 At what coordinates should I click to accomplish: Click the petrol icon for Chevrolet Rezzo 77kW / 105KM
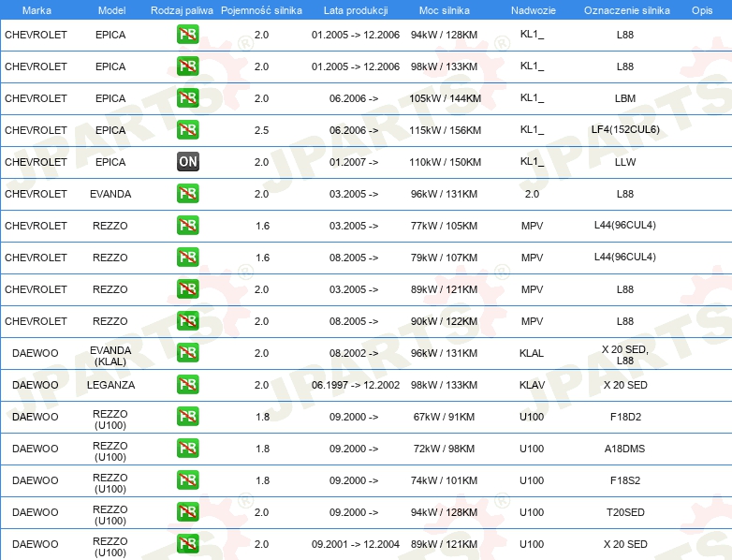click(187, 225)
